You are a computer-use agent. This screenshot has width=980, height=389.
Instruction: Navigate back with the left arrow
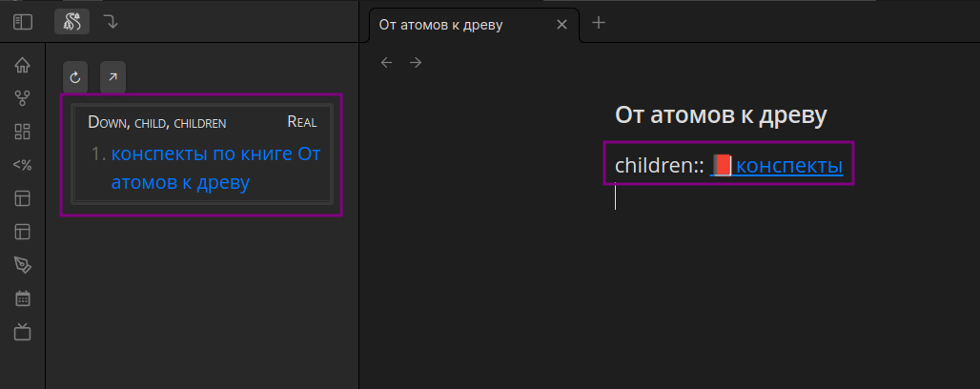386,63
